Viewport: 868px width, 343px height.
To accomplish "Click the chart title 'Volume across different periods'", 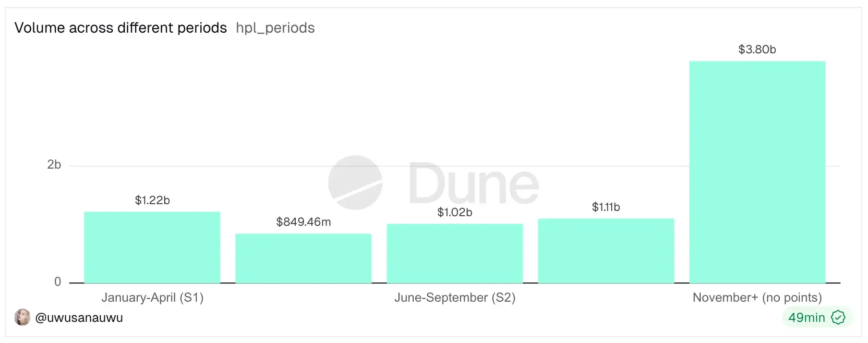I will (x=121, y=28).
